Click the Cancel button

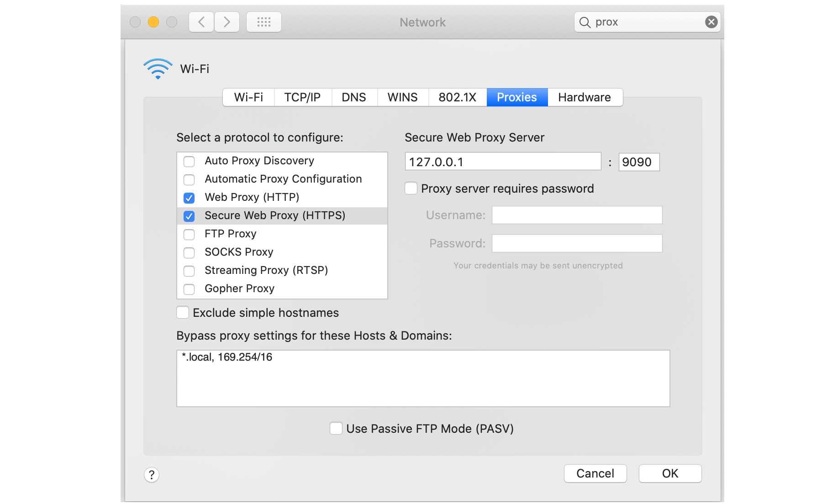595,473
